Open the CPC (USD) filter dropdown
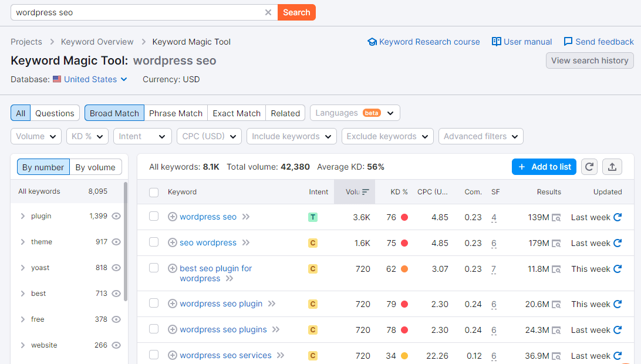Image resolution: width=641 pixels, height=364 pixels. point(209,136)
